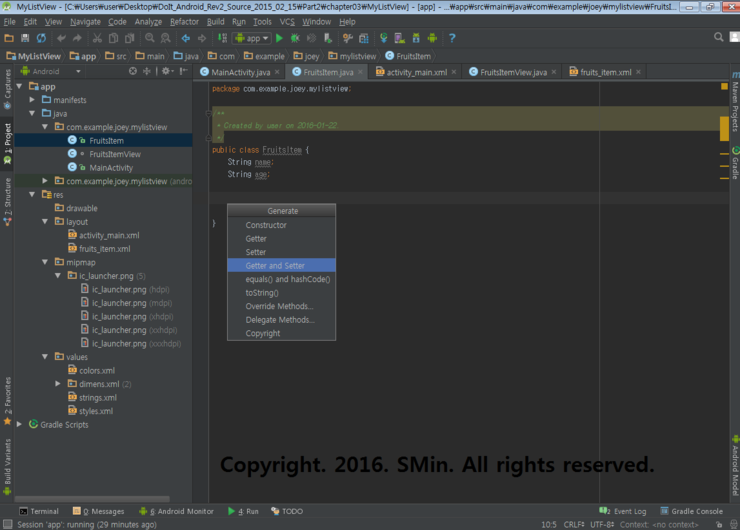Viewport: 740px width, 530px height.
Task: Open the SDK Manager icon
Action: coord(416,38)
